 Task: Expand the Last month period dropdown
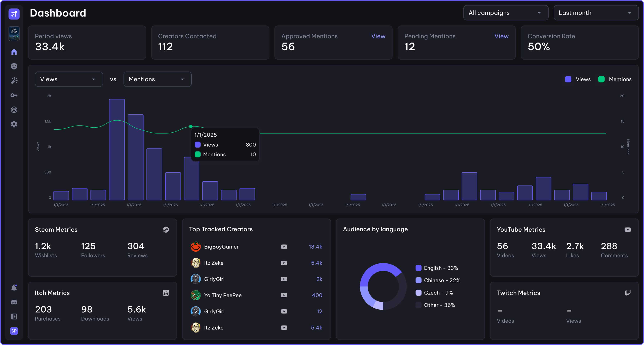596,13
